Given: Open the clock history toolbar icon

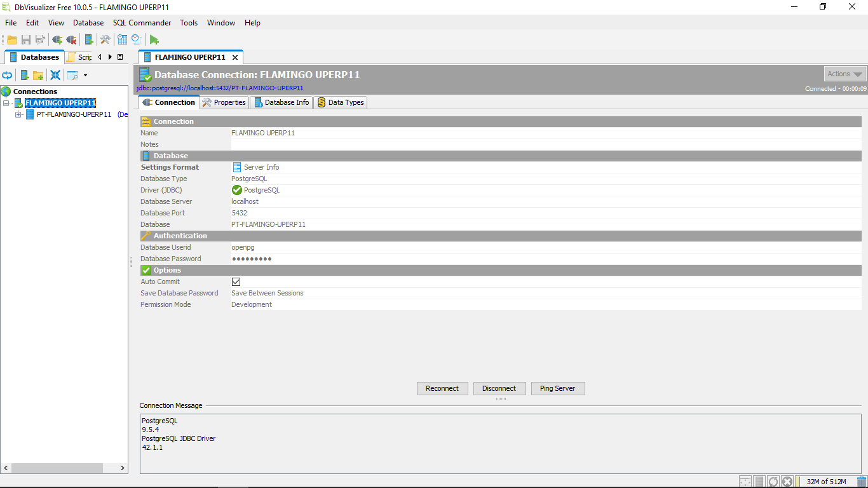Looking at the screenshot, I should tap(136, 39).
